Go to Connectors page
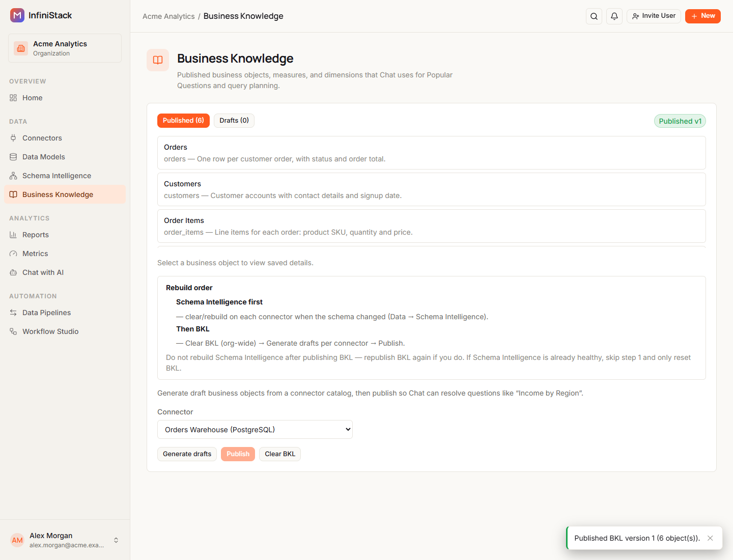733x560 pixels. tap(65, 138)
